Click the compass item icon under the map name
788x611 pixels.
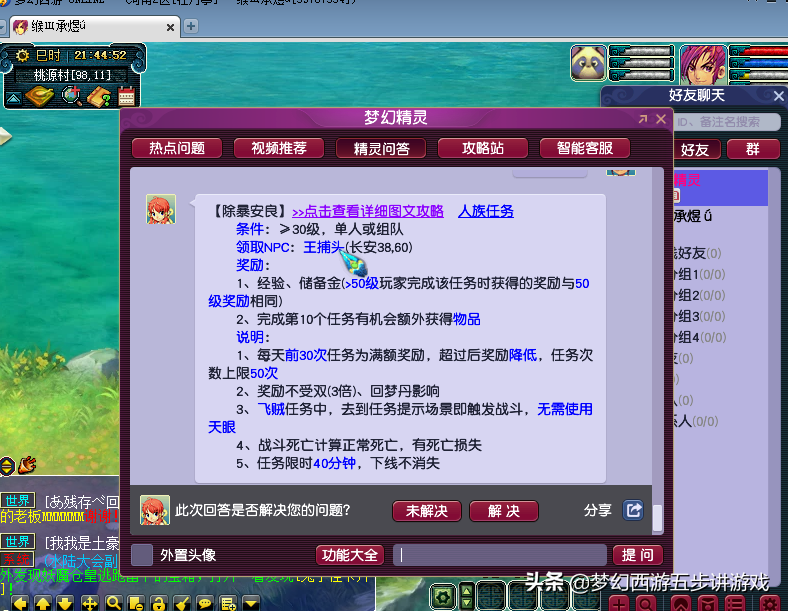[x=42, y=96]
